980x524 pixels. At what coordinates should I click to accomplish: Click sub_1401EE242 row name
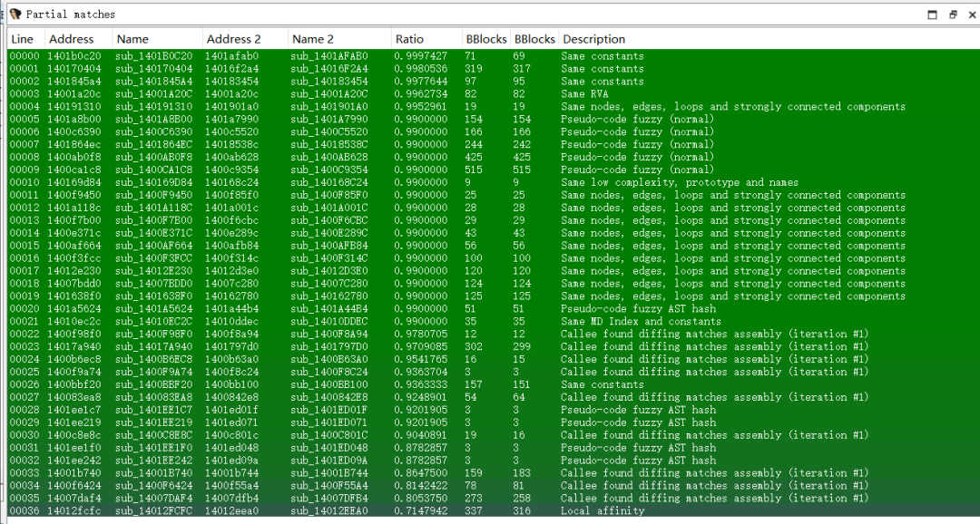[153, 461]
